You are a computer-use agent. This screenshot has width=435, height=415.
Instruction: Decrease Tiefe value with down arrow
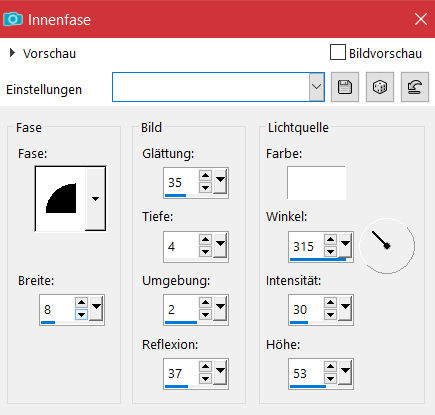pyautogui.click(x=205, y=251)
